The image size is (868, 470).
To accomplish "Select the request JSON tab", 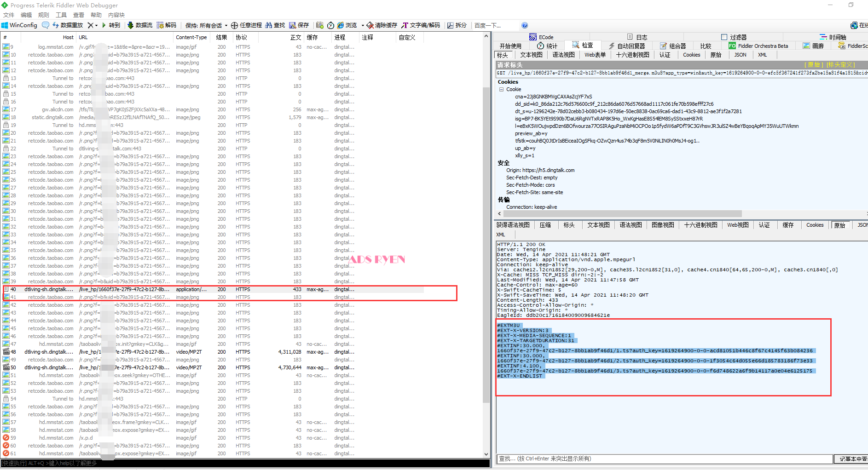I will click(740, 55).
